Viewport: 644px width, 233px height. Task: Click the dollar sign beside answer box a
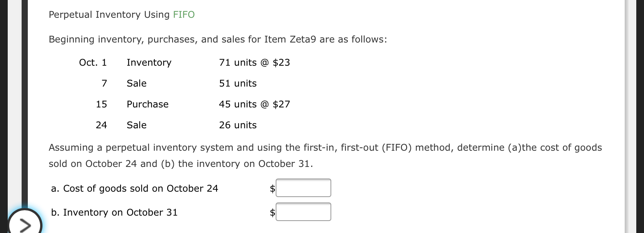tap(272, 189)
